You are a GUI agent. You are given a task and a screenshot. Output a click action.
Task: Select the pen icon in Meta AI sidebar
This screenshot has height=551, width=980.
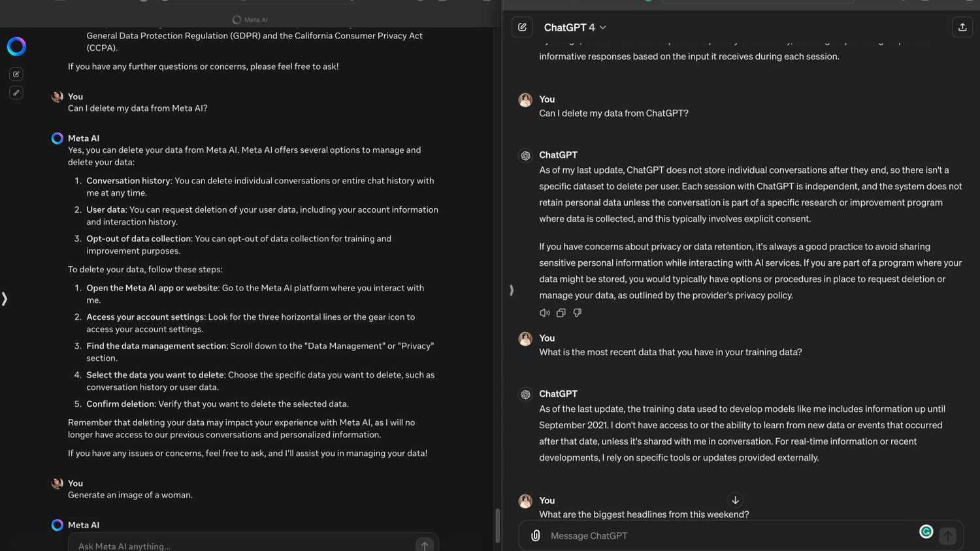(x=16, y=93)
